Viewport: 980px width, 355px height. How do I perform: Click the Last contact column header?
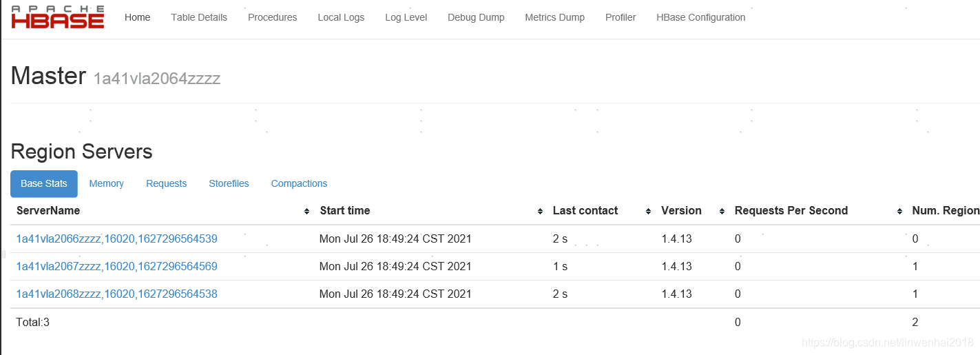(585, 211)
